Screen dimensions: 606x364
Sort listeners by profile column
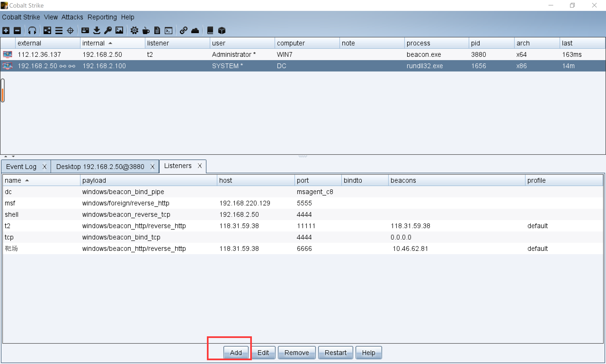tap(564, 180)
